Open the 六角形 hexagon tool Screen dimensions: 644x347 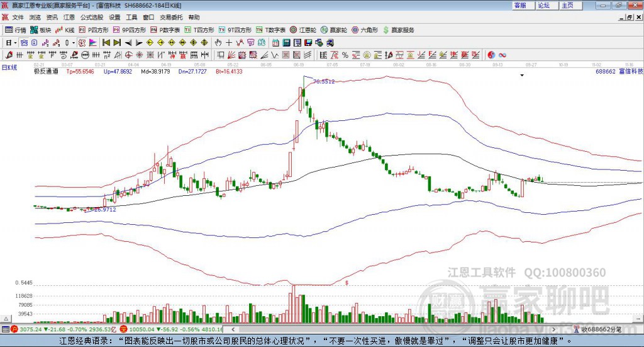pos(365,30)
